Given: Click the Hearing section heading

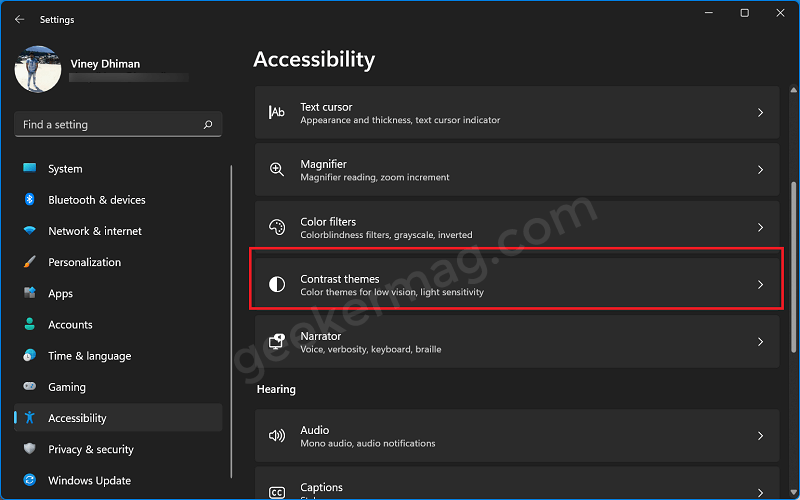Looking at the screenshot, I should 276,389.
